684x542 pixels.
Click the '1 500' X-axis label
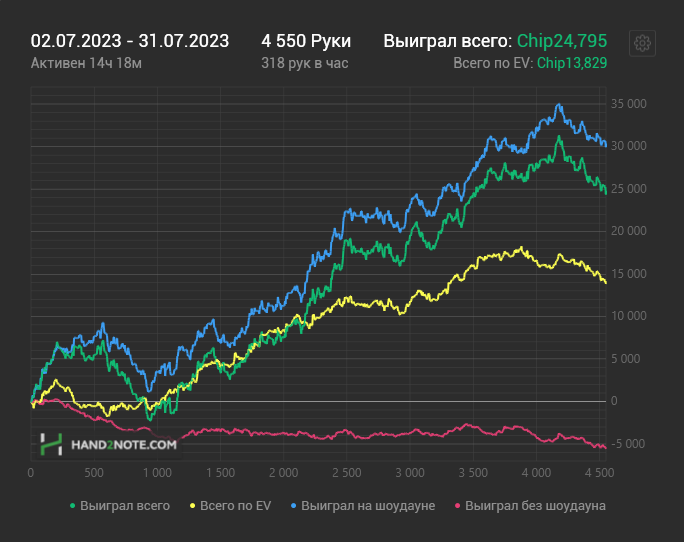(x=220, y=473)
